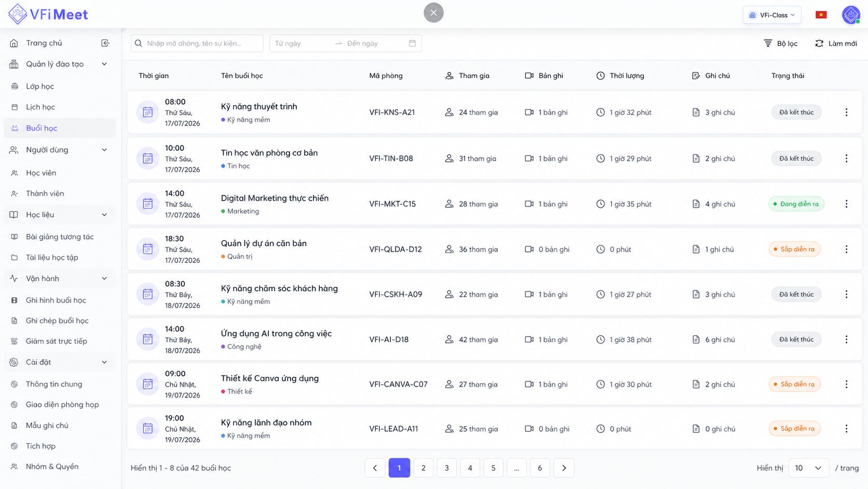Open the Bộ lọc filter icon
The height and width of the screenshot is (489, 868).
click(x=768, y=43)
